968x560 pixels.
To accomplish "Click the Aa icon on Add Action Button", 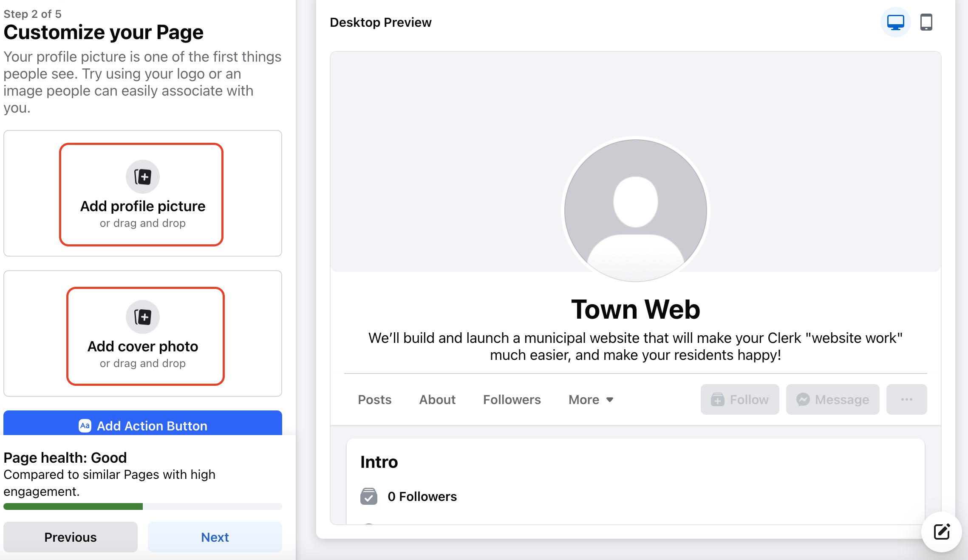I will tap(85, 426).
